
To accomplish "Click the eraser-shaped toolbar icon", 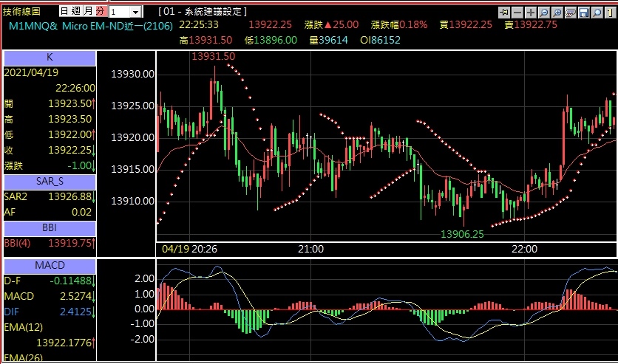I will pyautogui.click(x=571, y=13).
